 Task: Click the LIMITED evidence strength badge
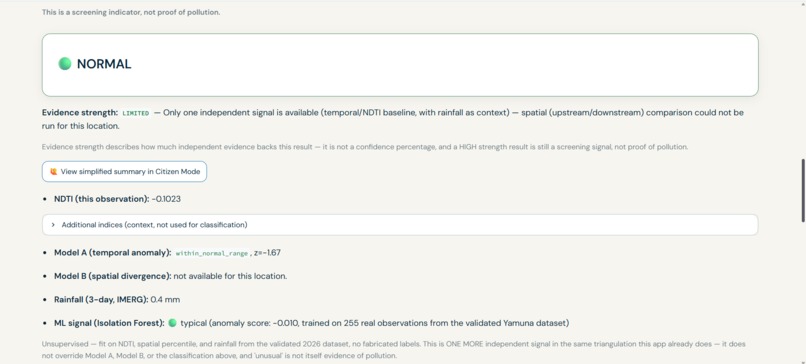click(136, 113)
